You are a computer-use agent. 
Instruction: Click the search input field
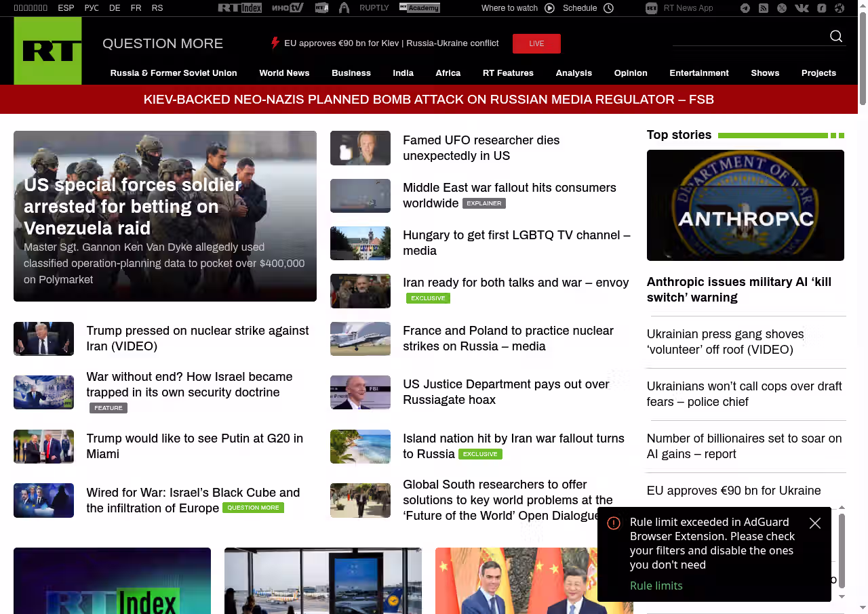746,37
